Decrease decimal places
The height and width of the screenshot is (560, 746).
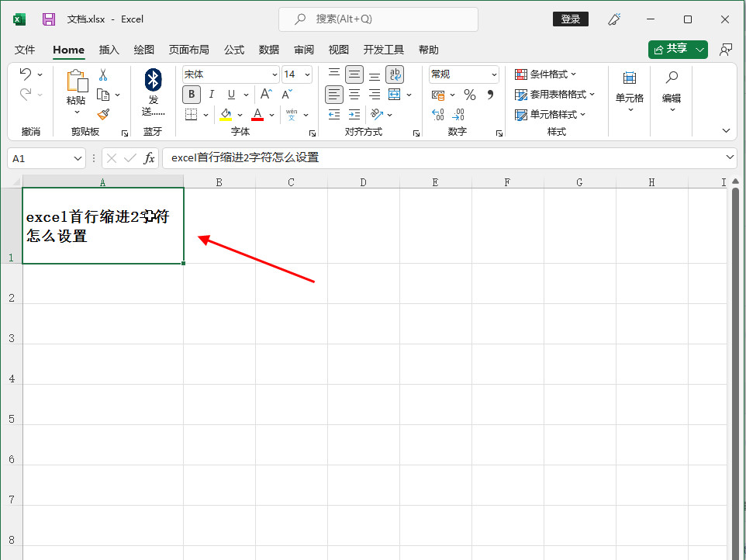click(x=458, y=115)
